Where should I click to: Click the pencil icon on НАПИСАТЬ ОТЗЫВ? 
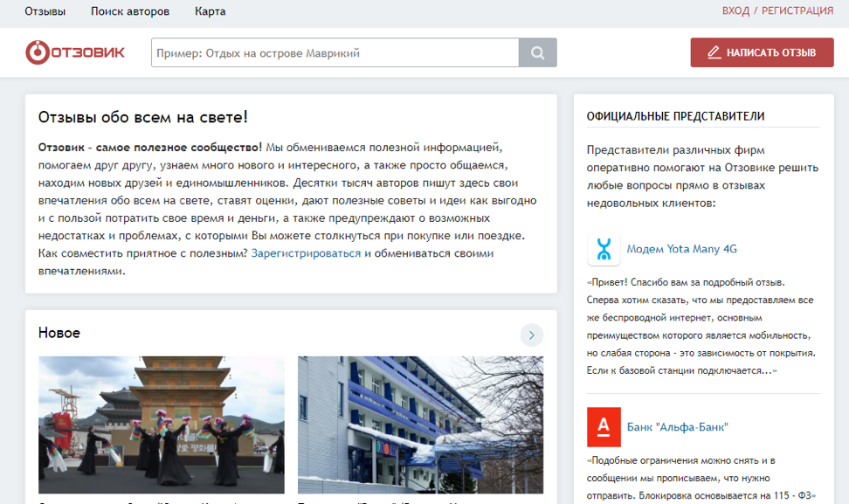[x=714, y=52]
